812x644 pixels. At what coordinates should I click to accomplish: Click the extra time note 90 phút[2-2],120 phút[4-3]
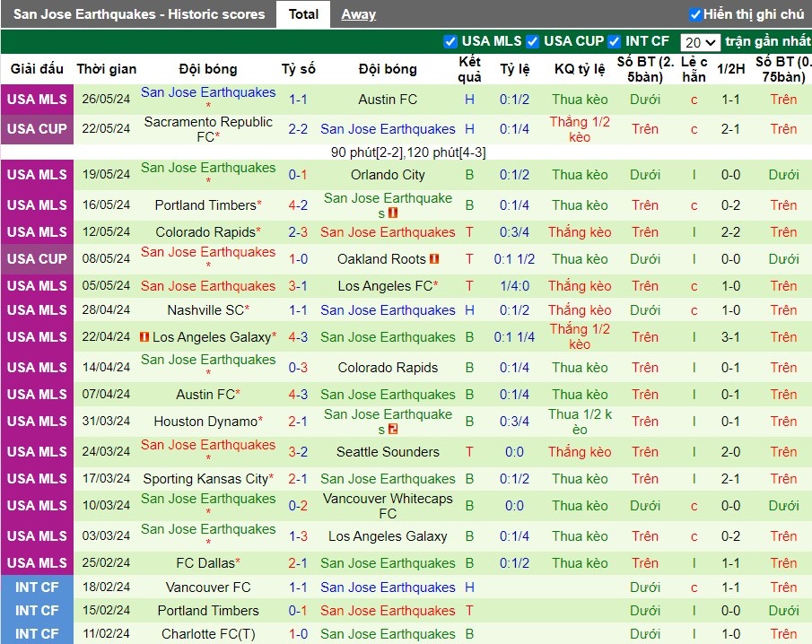pos(408,152)
